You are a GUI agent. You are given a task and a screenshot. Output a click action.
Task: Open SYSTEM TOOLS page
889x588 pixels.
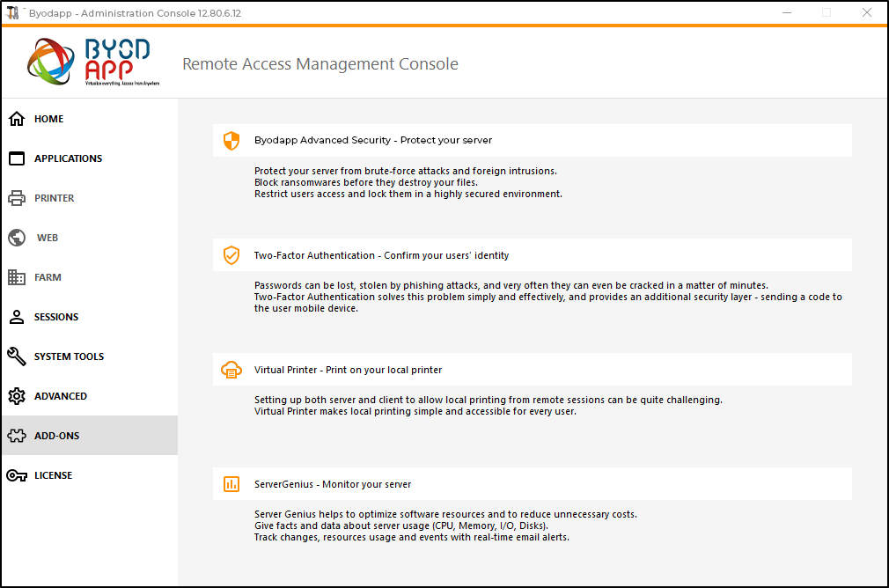point(90,356)
